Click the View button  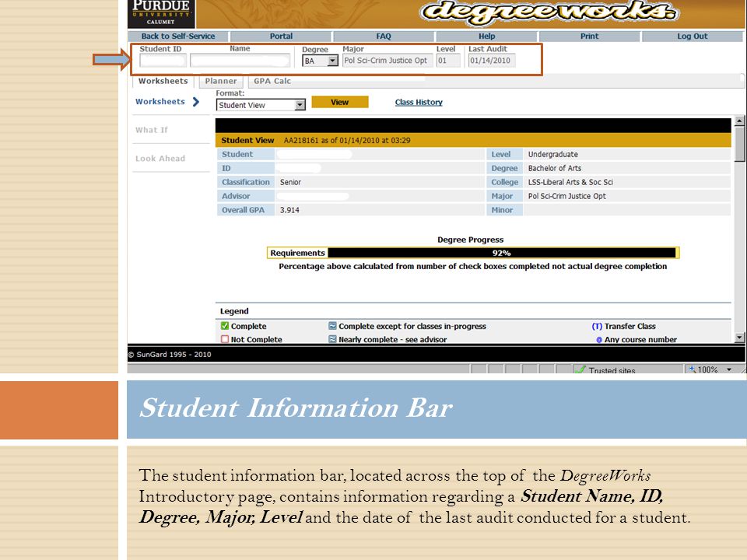340,102
